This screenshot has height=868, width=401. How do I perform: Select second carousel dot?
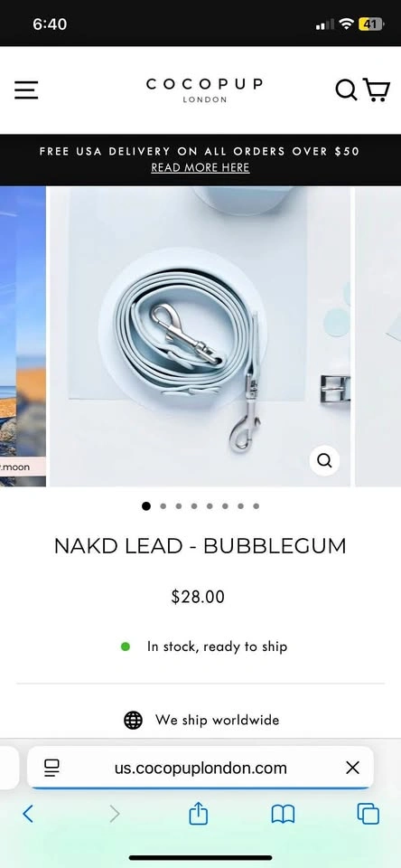[163, 506]
